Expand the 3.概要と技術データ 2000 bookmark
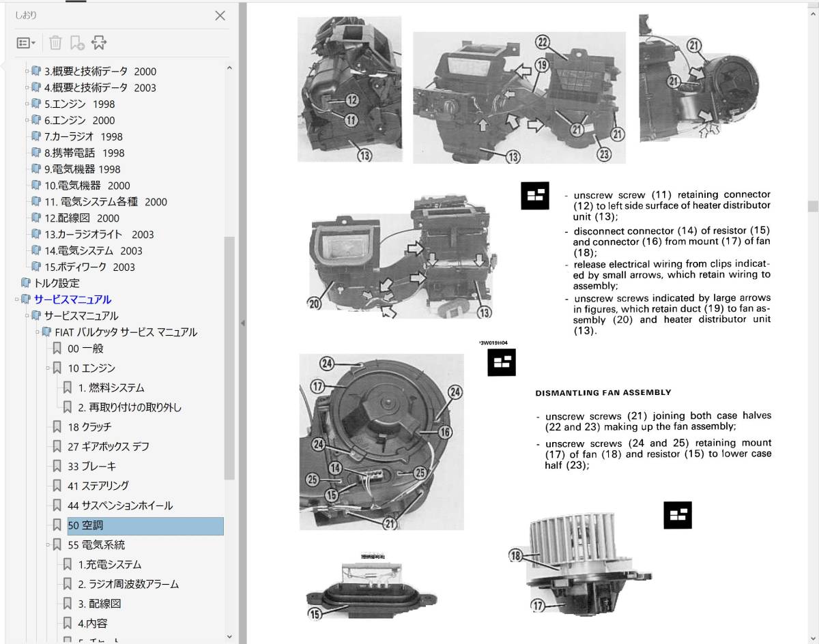 pos(27,71)
